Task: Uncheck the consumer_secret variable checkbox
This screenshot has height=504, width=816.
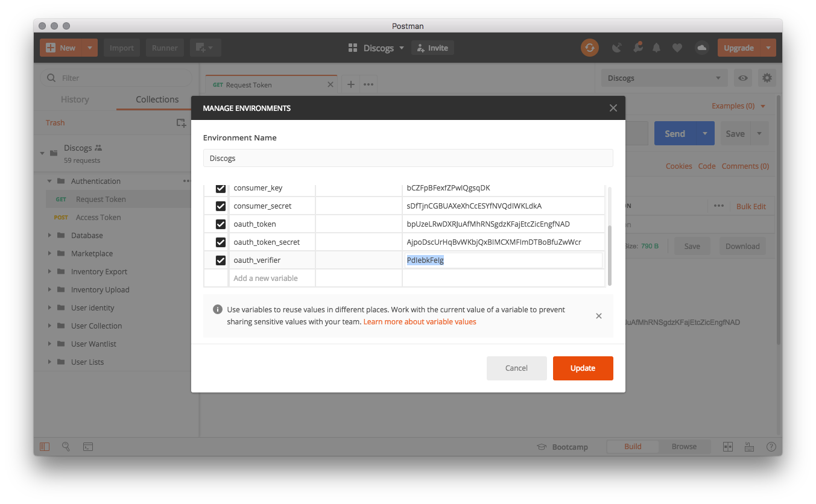Action: [x=221, y=206]
